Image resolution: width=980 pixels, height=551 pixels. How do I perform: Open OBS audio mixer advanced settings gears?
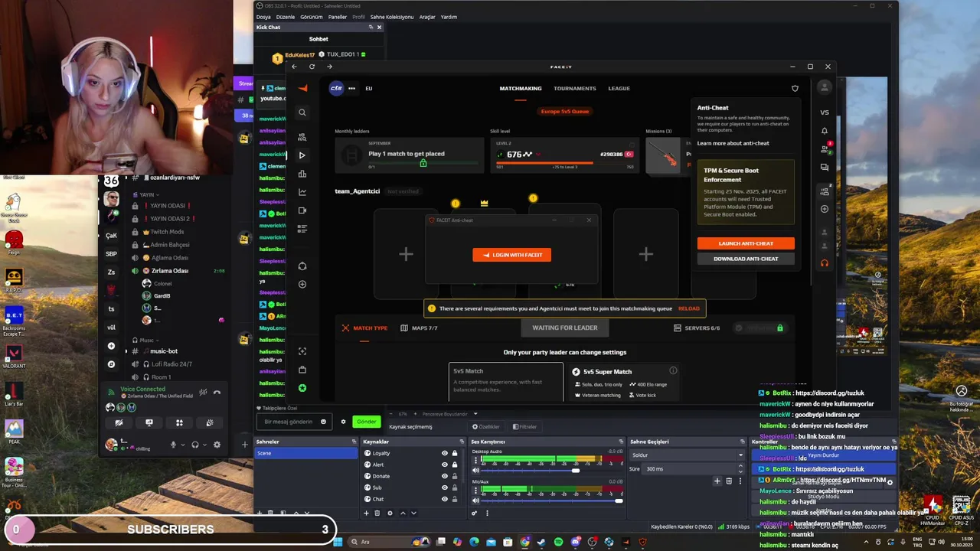click(x=475, y=513)
